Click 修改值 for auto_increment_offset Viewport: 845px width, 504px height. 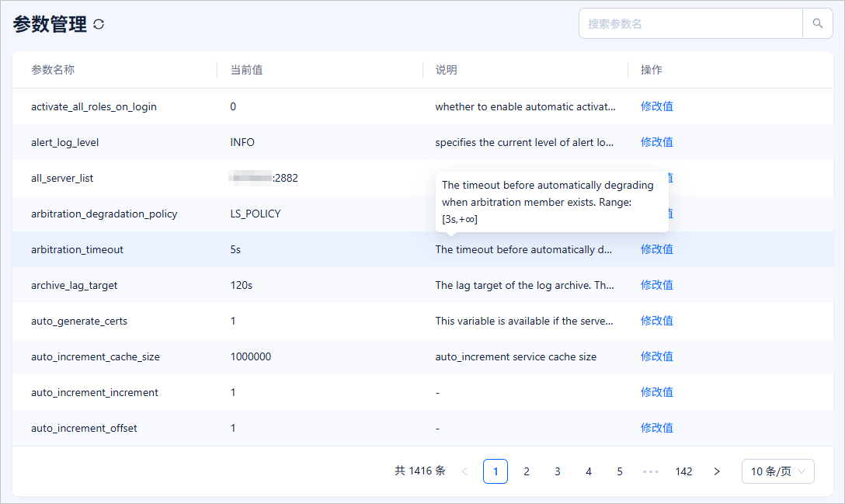pos(656,428)
